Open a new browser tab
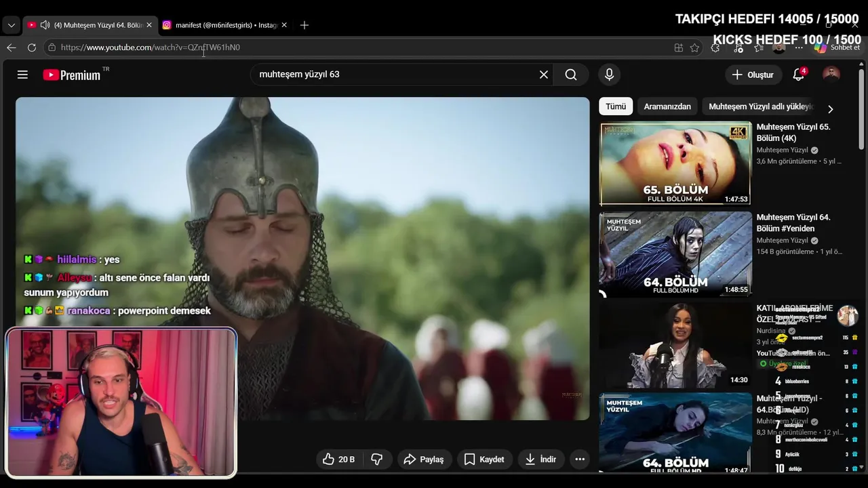This screenshot has height=488, width=868. [304, 25]
